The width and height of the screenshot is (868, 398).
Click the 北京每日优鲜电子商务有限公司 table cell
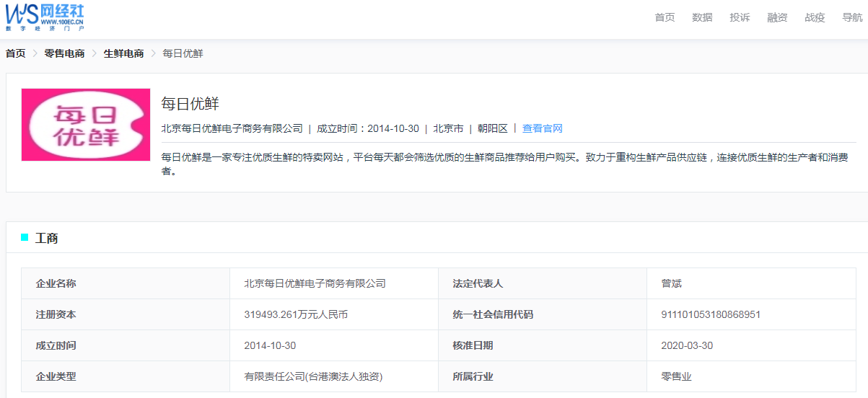point(315,283)
